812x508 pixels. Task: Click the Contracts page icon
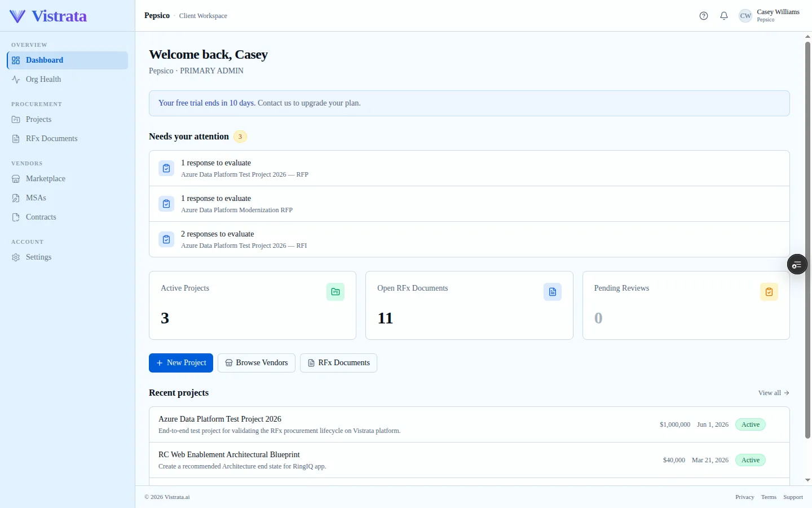click(x=16, y=217)
